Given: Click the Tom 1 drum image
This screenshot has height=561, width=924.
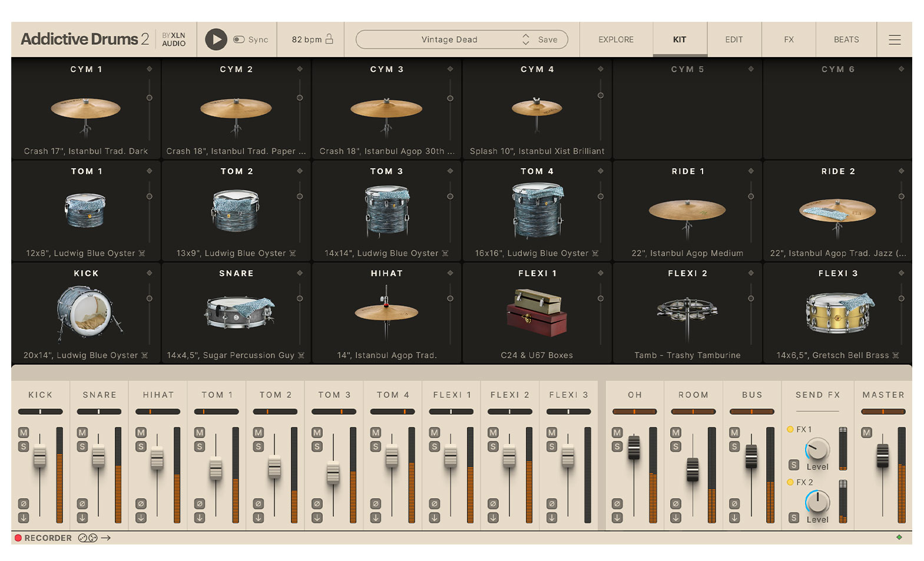Looking at the screenshot, I should click(85, 210).
